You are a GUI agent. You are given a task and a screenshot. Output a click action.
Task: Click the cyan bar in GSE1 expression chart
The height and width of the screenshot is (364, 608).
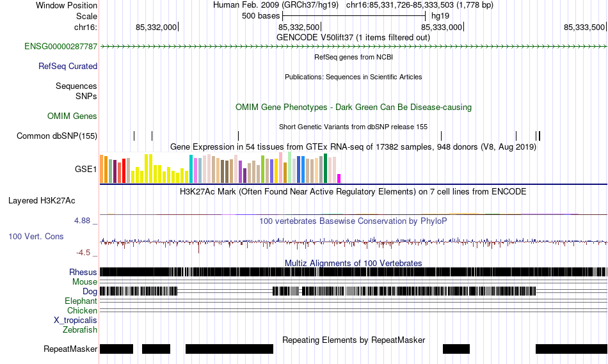[x=191, y=169]
